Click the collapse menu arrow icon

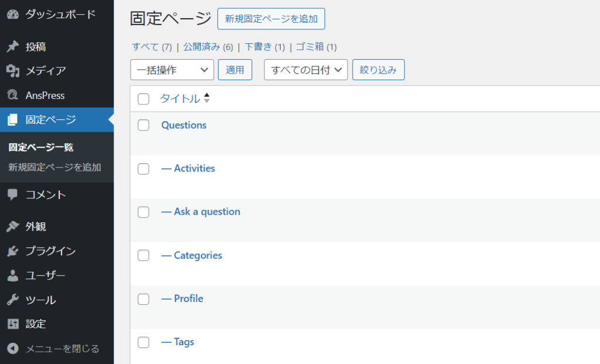(x=12, y=348)
